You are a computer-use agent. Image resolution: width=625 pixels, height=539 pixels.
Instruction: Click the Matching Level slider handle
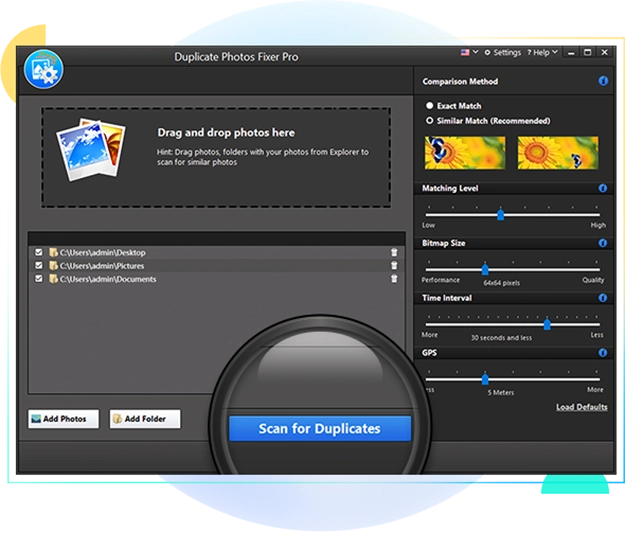pos(501,215)
